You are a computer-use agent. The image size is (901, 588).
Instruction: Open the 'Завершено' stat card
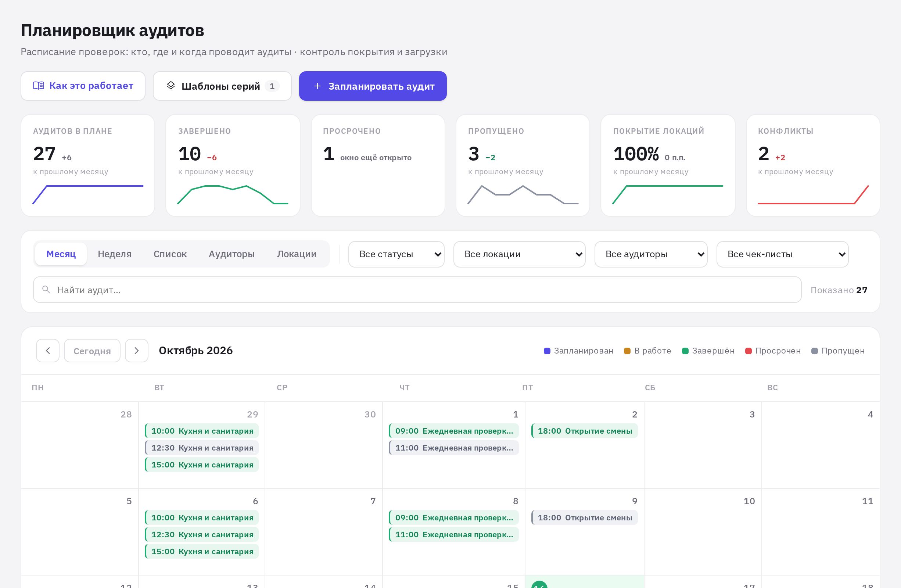tap(233, 165)
